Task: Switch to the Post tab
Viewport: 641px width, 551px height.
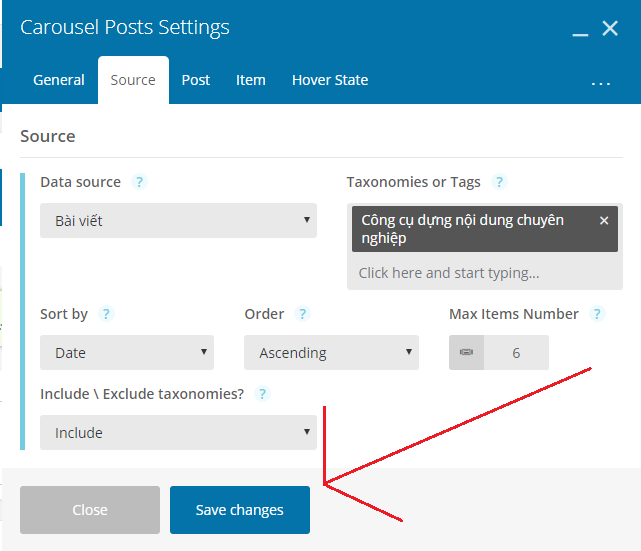Action: 195,80
